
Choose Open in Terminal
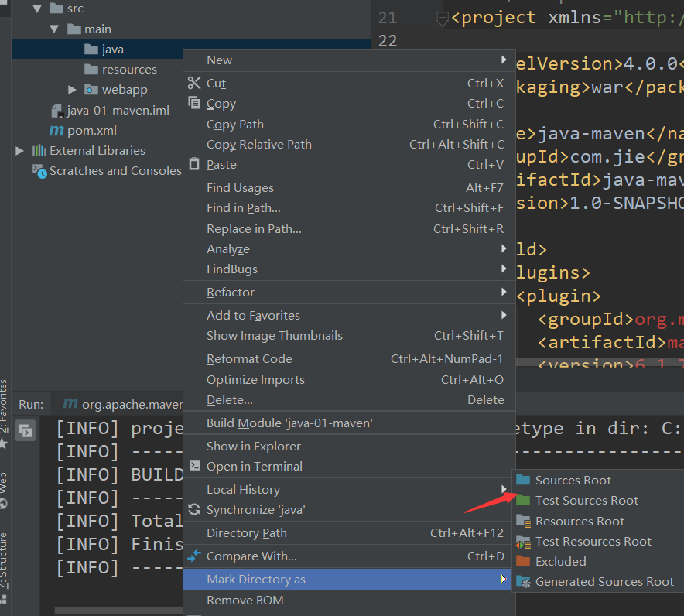[x=254, y=467]
